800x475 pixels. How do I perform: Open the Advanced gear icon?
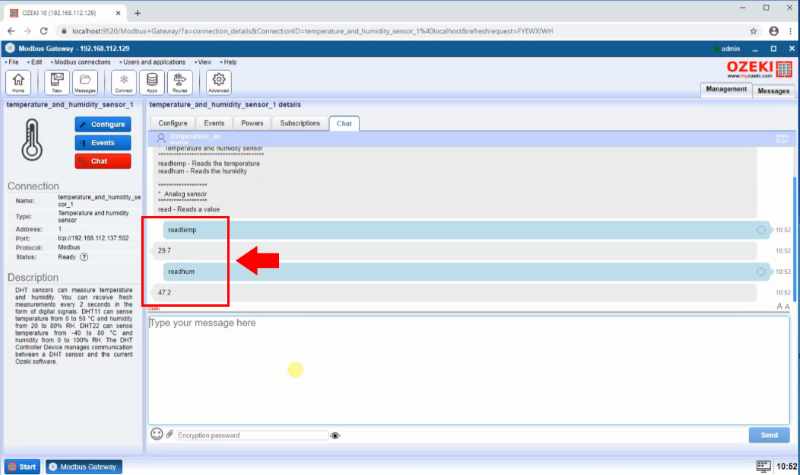pos(218,82)
